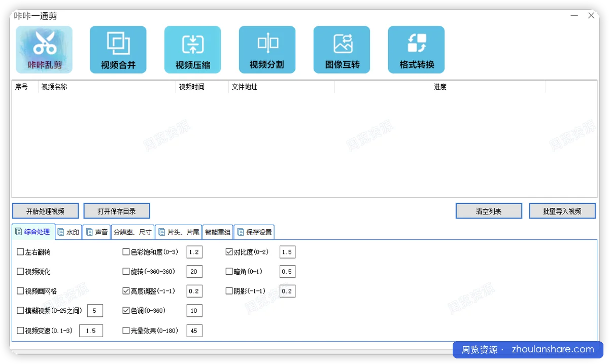Open the 图像互转 image convert tool
The width and height of the screenshot is (609, 364).
342,50
